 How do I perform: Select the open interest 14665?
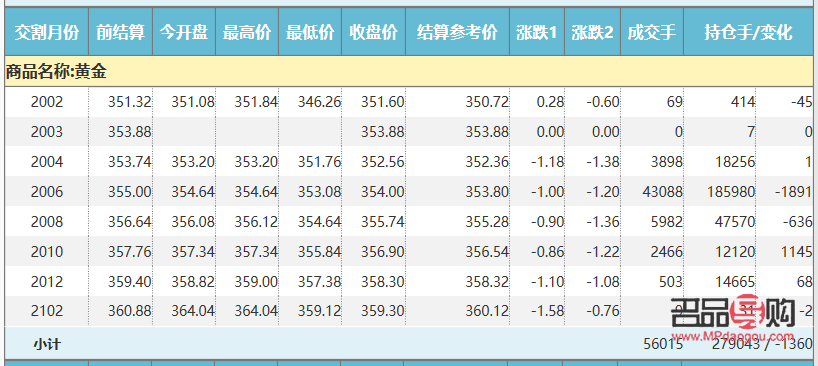tap(734, 282)
